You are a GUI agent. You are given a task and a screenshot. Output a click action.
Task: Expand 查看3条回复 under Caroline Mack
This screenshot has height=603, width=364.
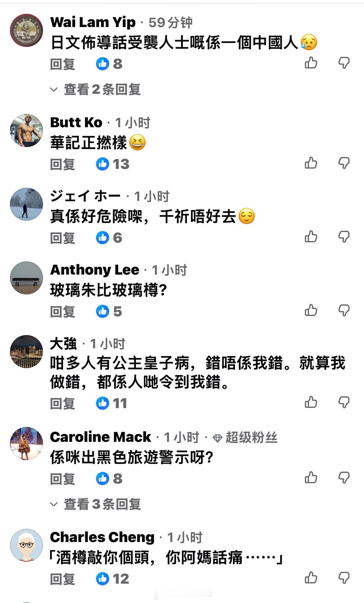(x=102, y=504)
